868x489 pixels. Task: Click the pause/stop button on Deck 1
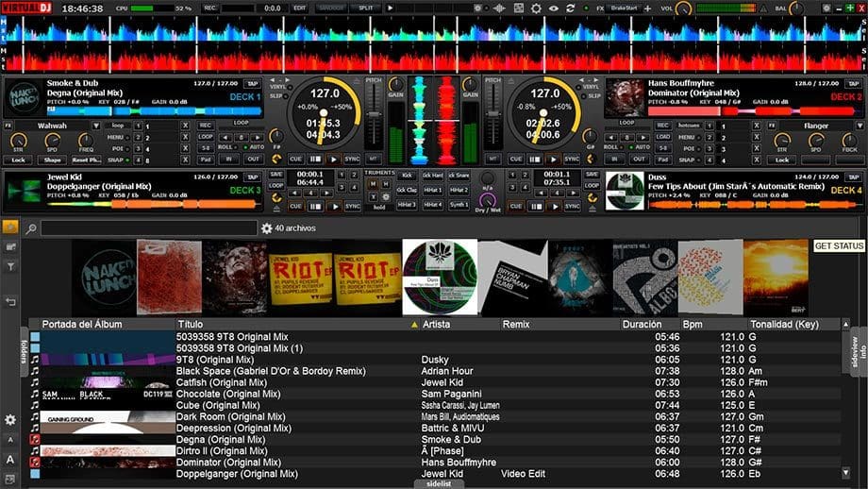click(x=314, y=159)
